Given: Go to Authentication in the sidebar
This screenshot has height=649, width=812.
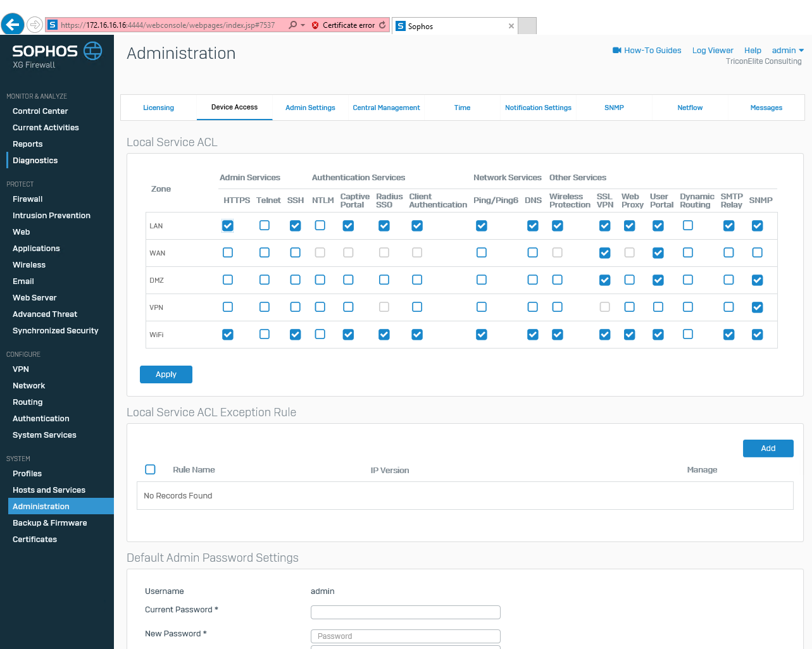Looking at the screenshot, I should (x=41, y=419).
